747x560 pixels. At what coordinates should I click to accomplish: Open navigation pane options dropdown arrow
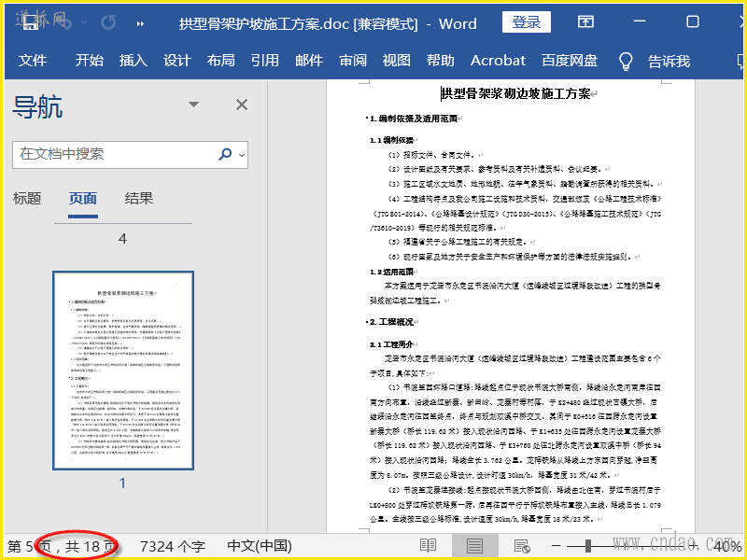pos(193,105)
